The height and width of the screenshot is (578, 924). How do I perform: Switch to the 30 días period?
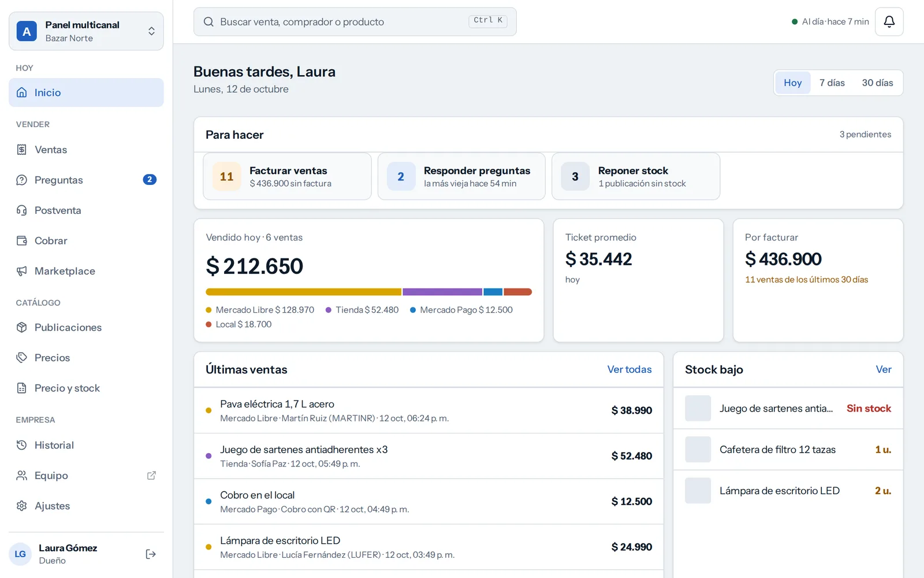point(877,83)
